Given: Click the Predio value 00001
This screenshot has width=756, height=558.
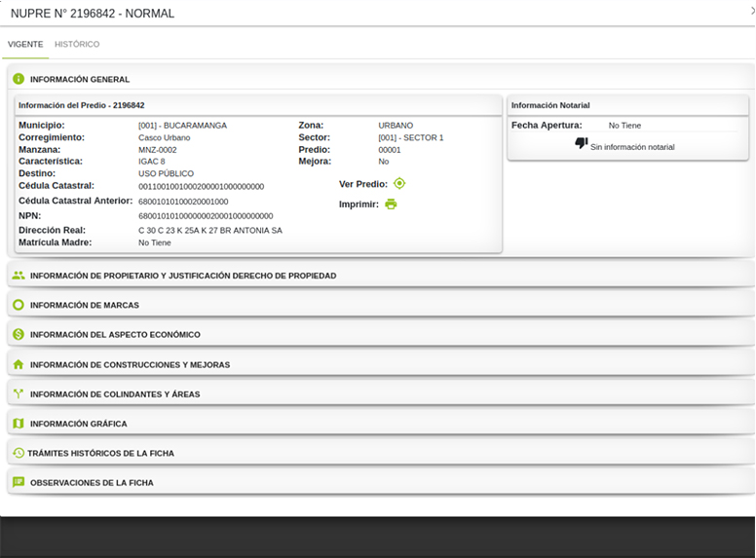Looking at the screenshot, I should (x=390, y=150).
